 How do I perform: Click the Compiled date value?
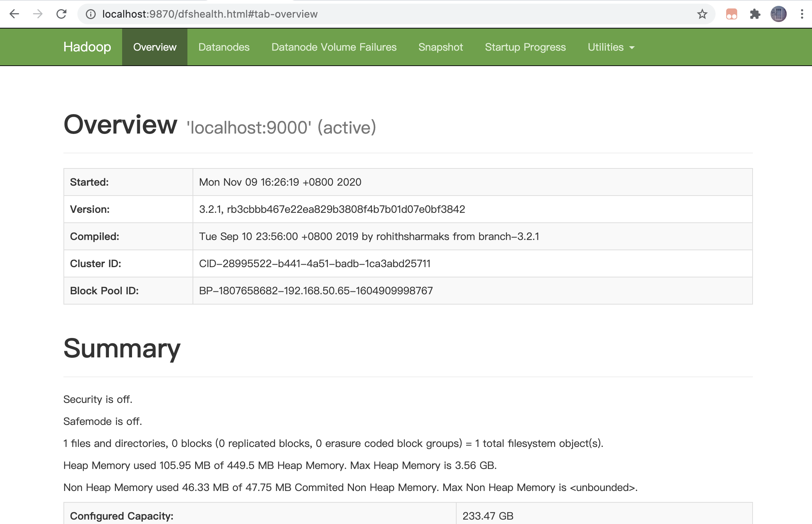click(x=369, y=236)
